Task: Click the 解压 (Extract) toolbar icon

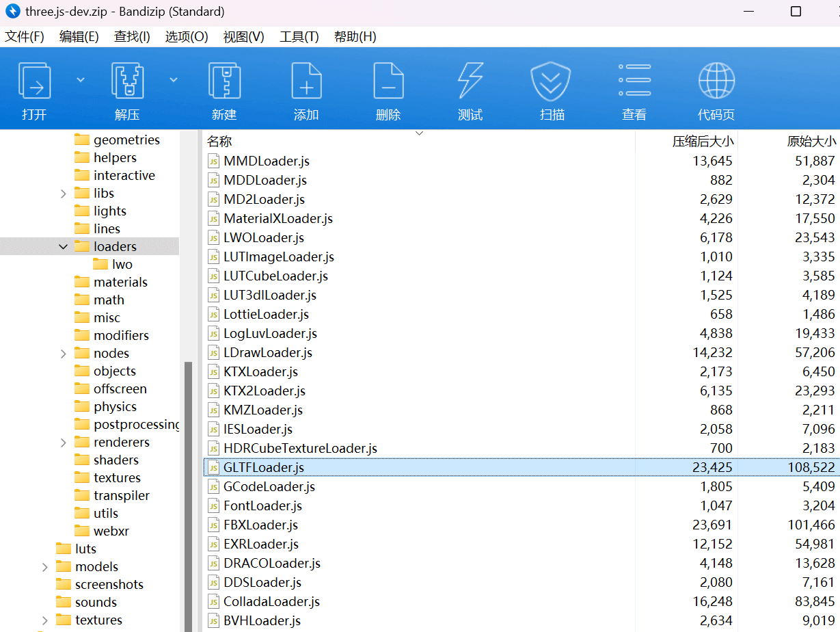Action: [x=127, y=81]
